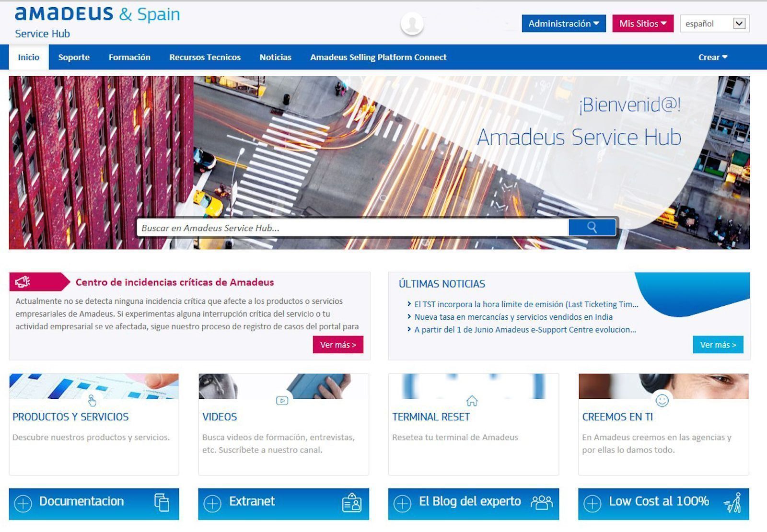Click the home icon above Terminal Reset
The width and height of the screenshot is (767, 532).
472,400
